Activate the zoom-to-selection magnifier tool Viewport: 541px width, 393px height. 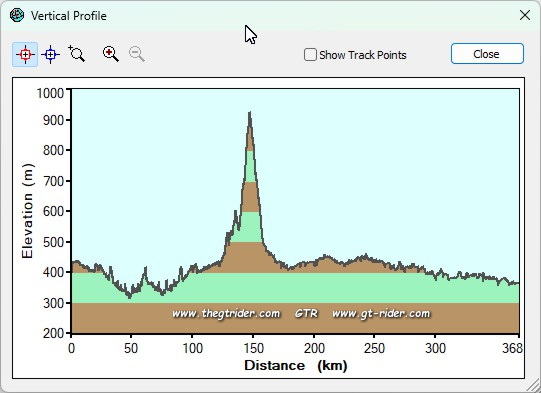click(x=77, y=53)
